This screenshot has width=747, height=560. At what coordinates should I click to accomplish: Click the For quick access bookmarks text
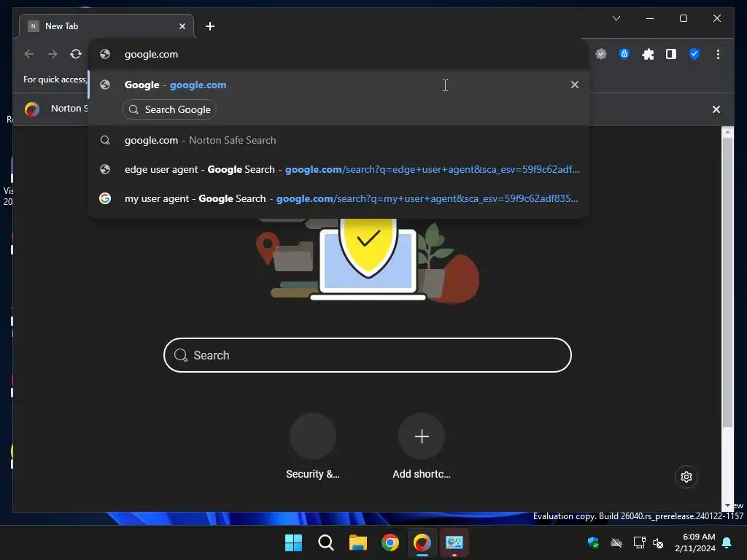55,79
